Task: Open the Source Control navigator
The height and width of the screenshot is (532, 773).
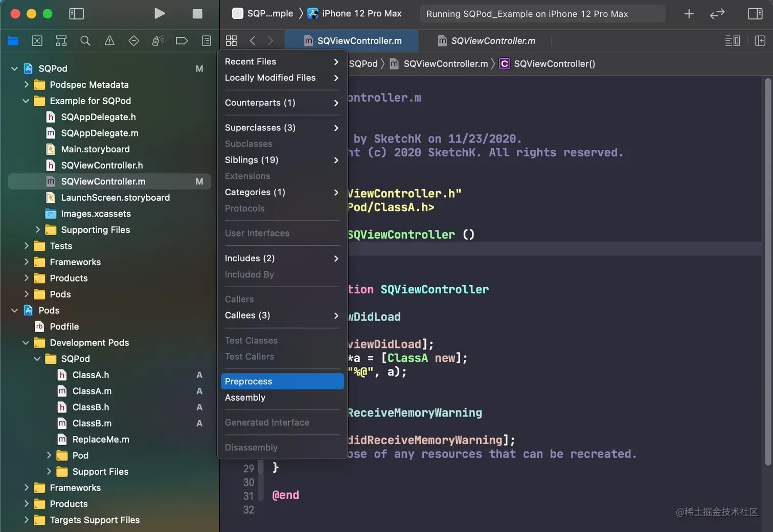Action: pyautogui.click(x=37, y=41)
